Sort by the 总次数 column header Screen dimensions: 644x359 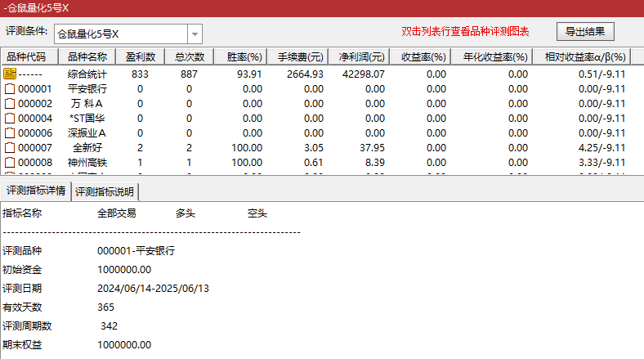(x=190, y=56)
